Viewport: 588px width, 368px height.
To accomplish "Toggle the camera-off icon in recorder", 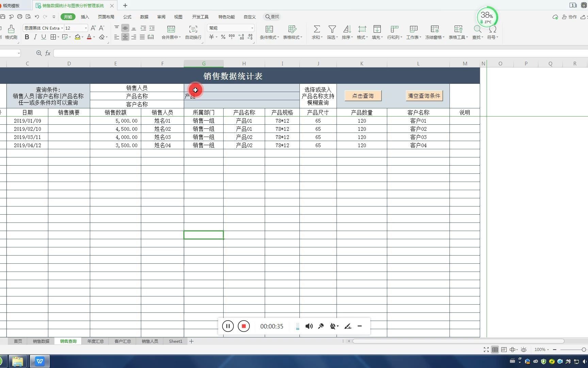I will 333,326.
